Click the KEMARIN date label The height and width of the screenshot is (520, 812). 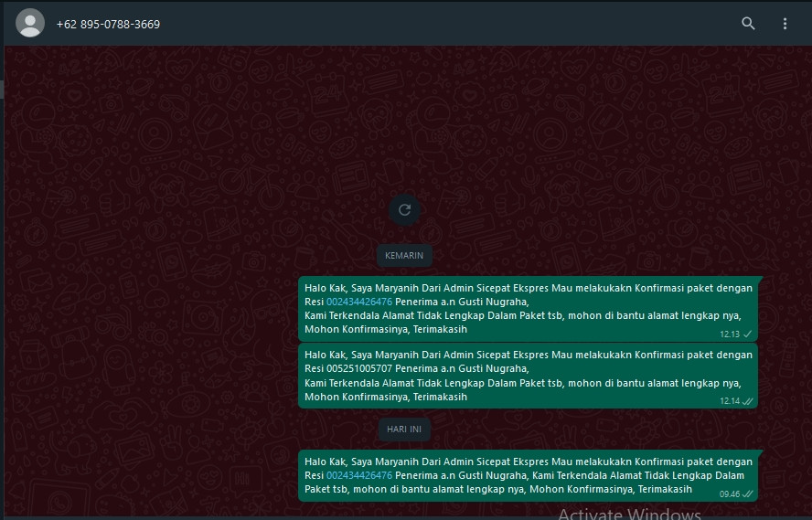tap(404, 256)
